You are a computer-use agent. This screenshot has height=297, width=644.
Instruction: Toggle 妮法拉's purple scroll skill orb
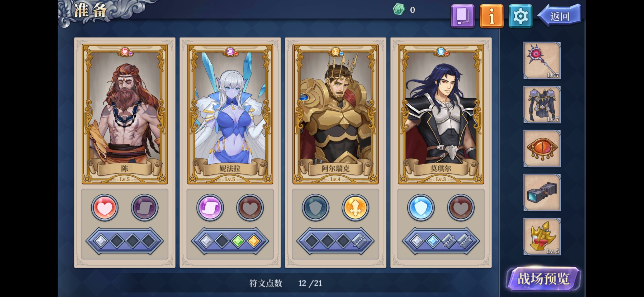click(210, 208)
